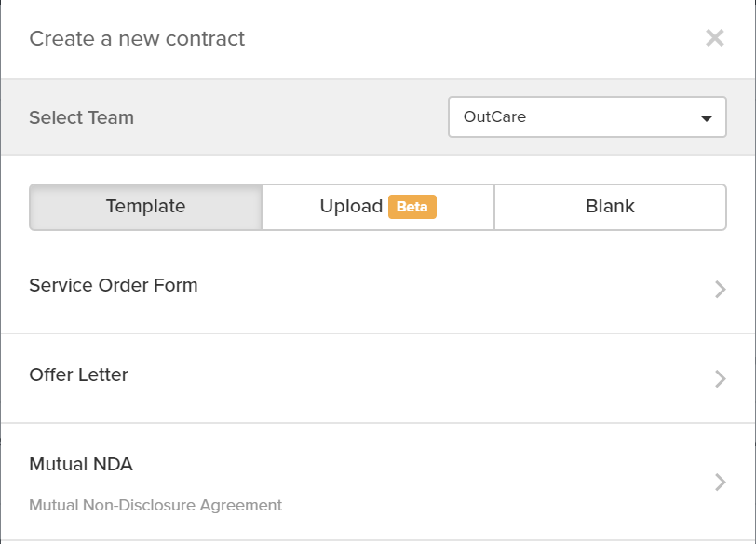Click the OutCare text in team selector

point(495,118)
